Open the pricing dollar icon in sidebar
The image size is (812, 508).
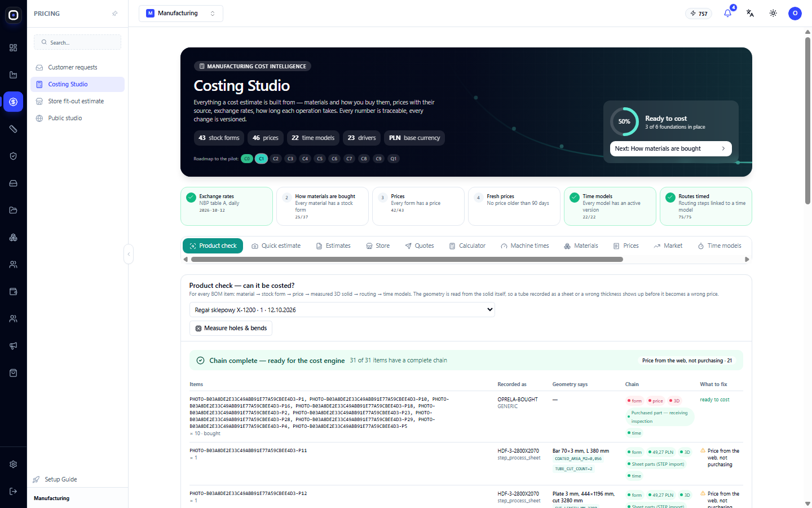(14, 102)
